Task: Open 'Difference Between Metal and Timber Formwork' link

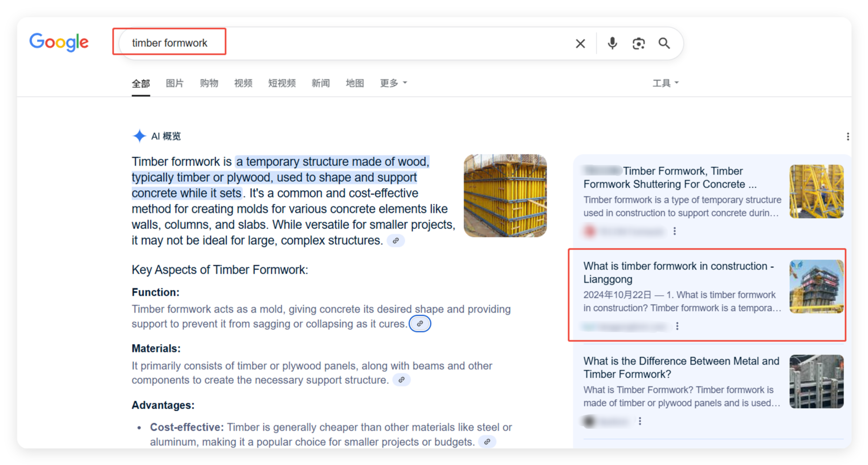Action: pyautogui.click(x=681, y=367)
